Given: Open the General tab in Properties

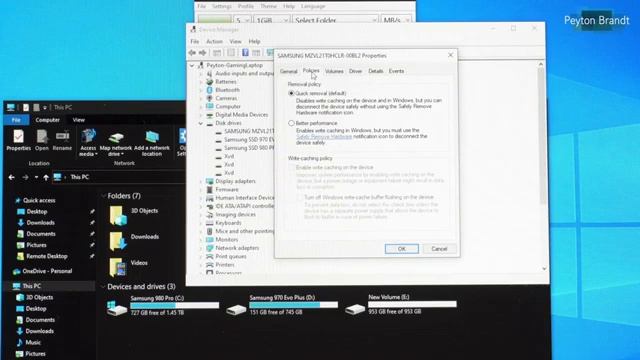Looking at the screenshot, I should coord(288,71).
